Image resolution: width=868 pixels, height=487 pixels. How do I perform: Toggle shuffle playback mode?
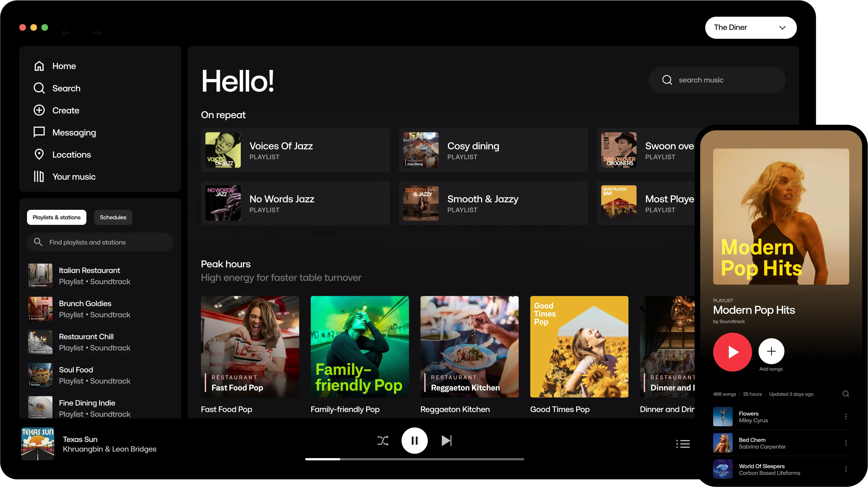pos(383,441)
